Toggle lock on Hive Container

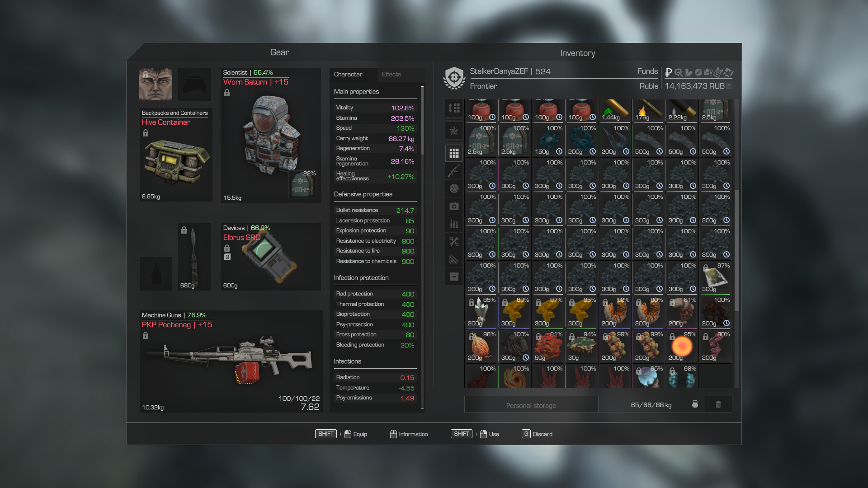pos(146,133)
